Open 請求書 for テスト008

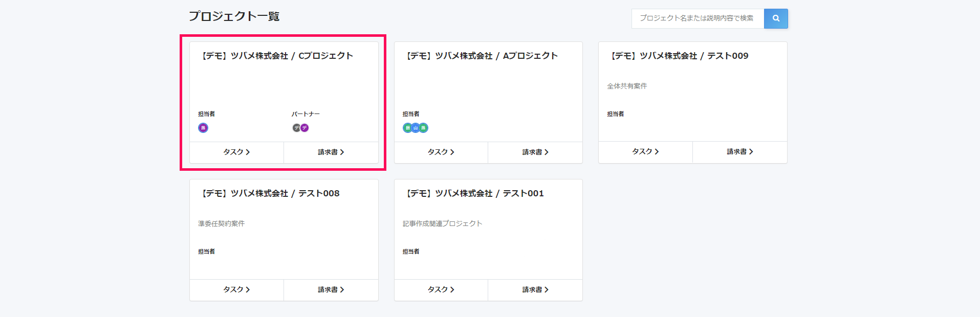click(x=331, y=290)
